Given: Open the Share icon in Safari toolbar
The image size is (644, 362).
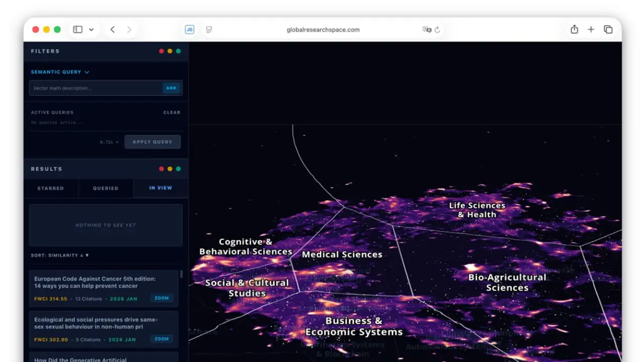Looking at the screenshot, I should coord(574,30).
